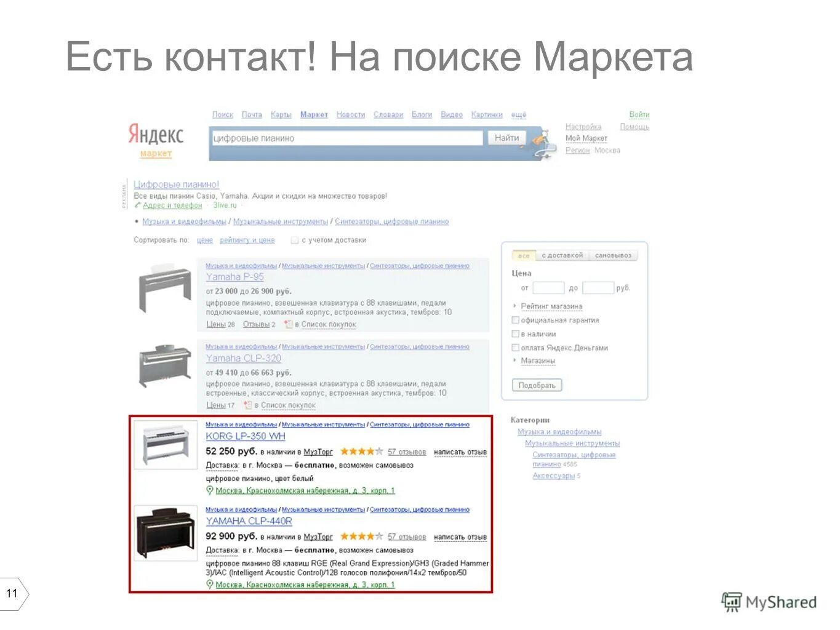Click the map pin icon under KORG LP-350 WH
840x630 pixels.
point(210,490)
